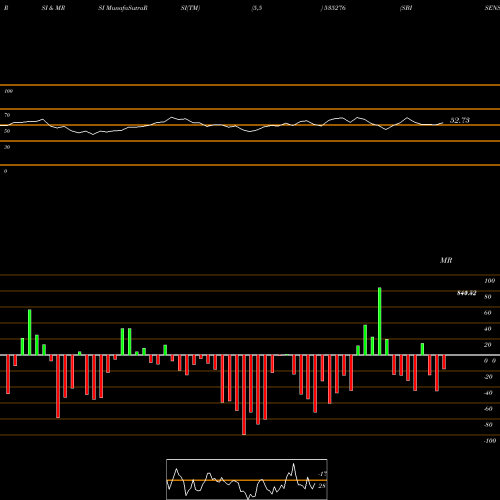Click the MR axis label 20
500x500 pixels.
click(x=488, y=345)
